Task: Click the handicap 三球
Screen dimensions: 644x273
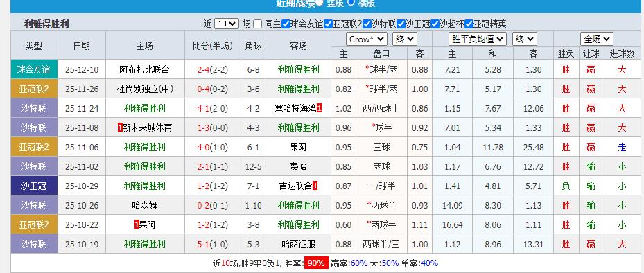Action: point(381,148)
